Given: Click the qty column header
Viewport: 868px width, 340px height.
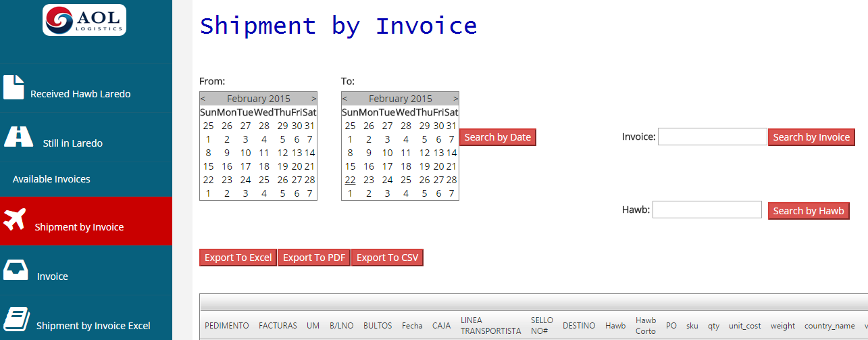Looking at the screenshot, I should [x=713, y=326].
